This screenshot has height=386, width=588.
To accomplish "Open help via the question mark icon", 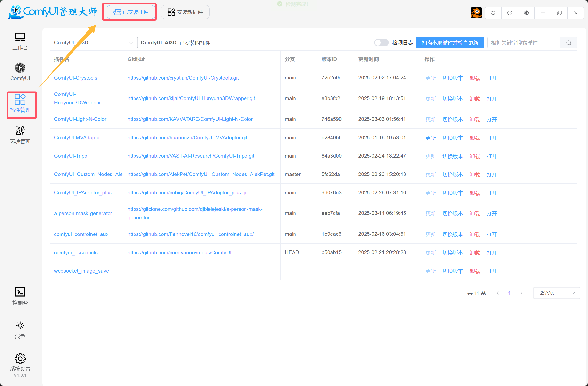I will [510, 12].
